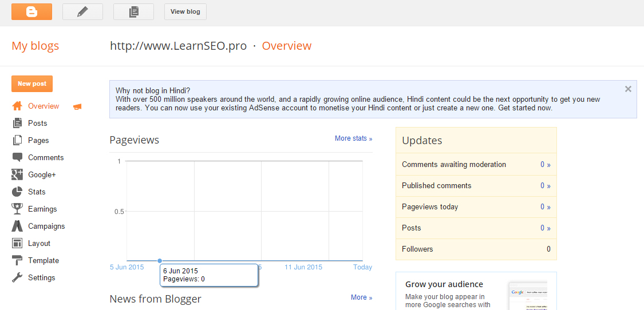Viewport: 644px width, 310px height.
Task: Click the 5 Jun 2015 axis label
Action: coord(127,267)
